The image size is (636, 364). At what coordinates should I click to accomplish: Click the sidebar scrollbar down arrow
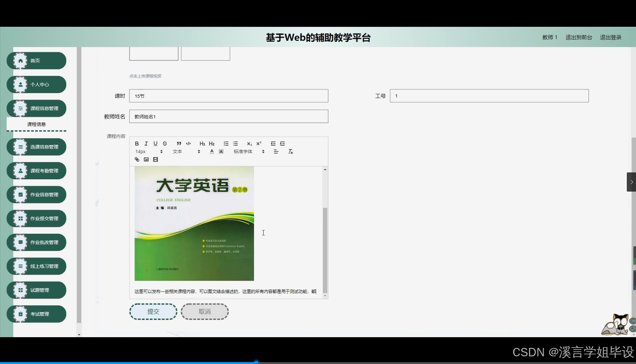[79, 335]
